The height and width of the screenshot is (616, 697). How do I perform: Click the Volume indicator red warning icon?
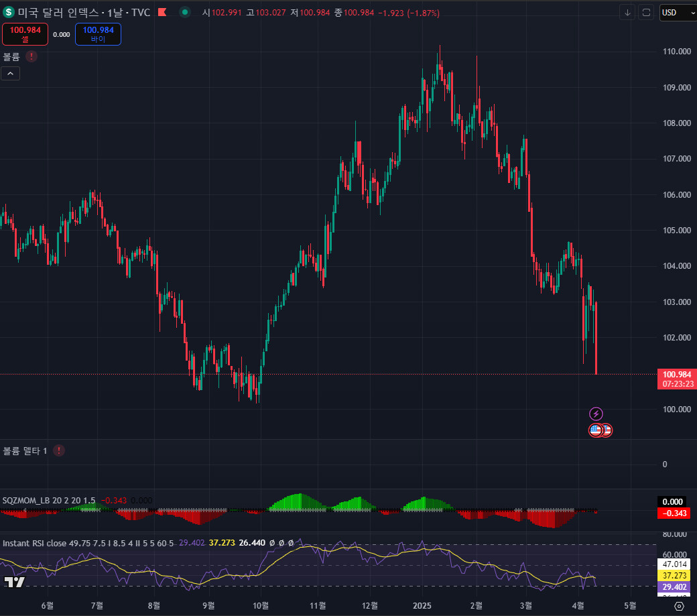[x=31, y=56]
